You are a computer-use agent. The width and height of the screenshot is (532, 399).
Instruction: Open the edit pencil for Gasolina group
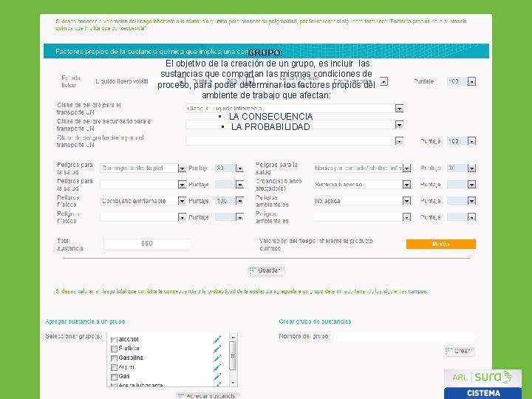[x=217, y=358]
